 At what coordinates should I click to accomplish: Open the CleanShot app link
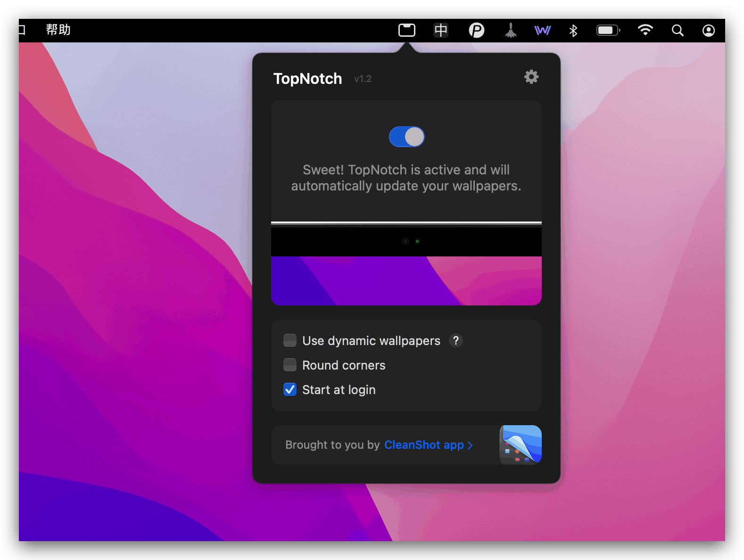428,445
